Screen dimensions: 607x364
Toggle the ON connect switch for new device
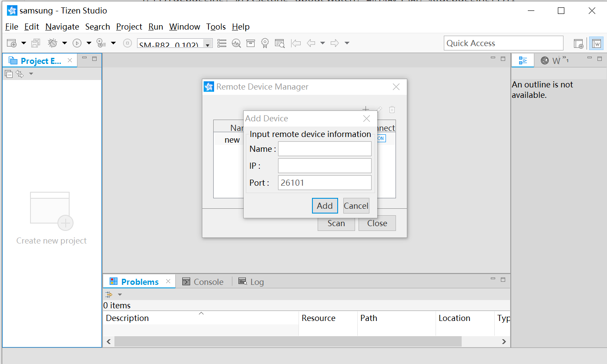[x=381, y=138]
